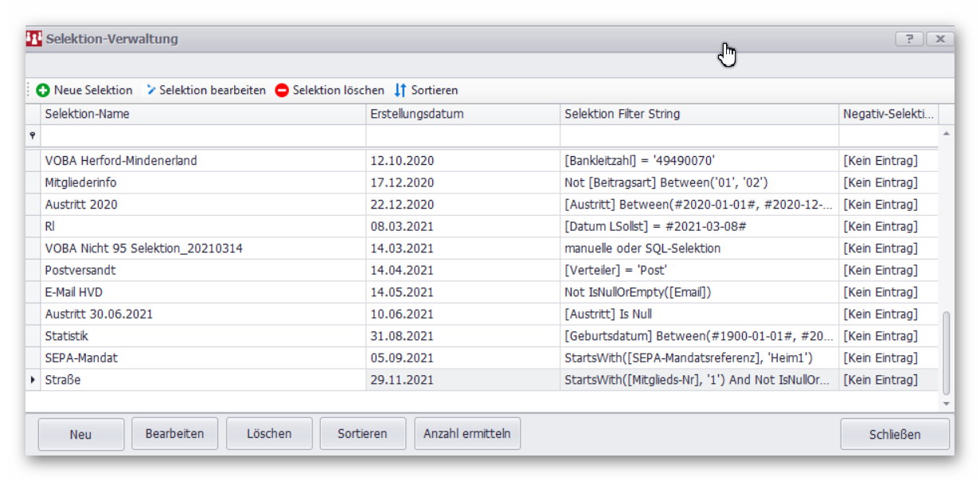
Task: Click the row indicator arrow beside Straße
Action: (x=33, y=381)
